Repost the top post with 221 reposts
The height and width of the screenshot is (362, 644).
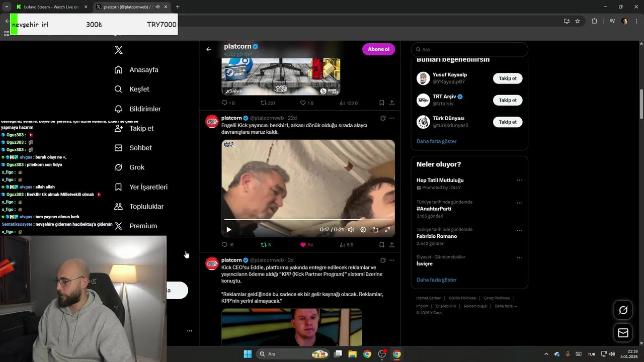(268, 103)
